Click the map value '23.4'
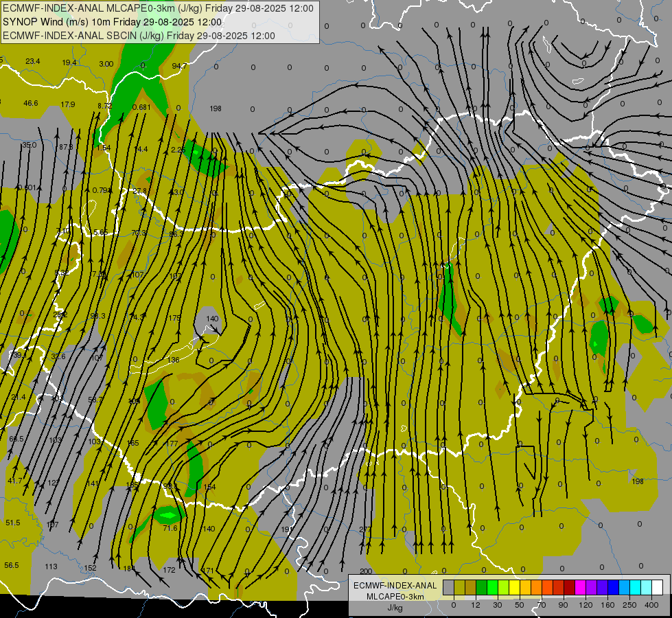The image size is (672, 618). [x=32, y=61]
